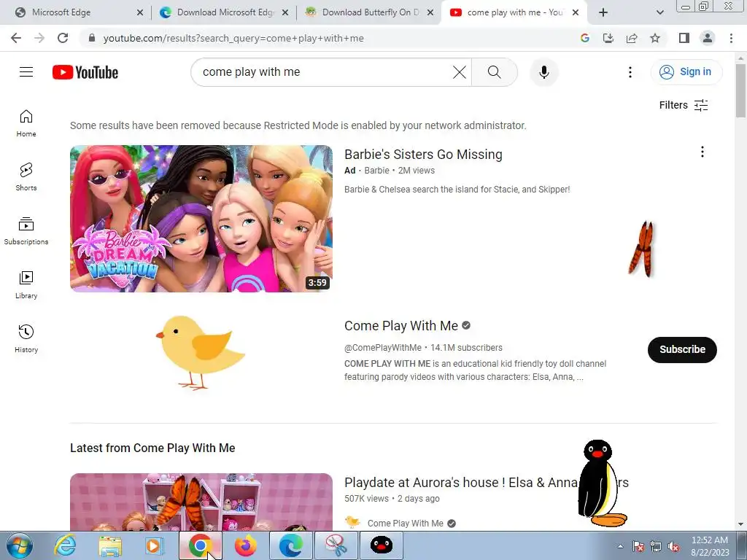Click the page vertical scrollbar thumb
The width and height of the screenshot is (747, 560).
pyautogui.click(x=740, y=90)
